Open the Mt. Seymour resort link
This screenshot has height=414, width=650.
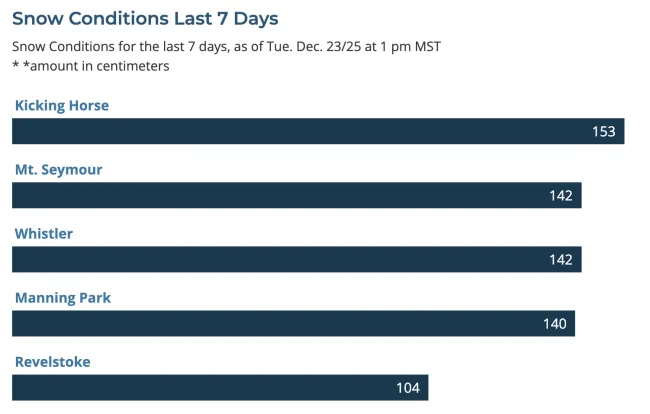(x=58, y=169)
